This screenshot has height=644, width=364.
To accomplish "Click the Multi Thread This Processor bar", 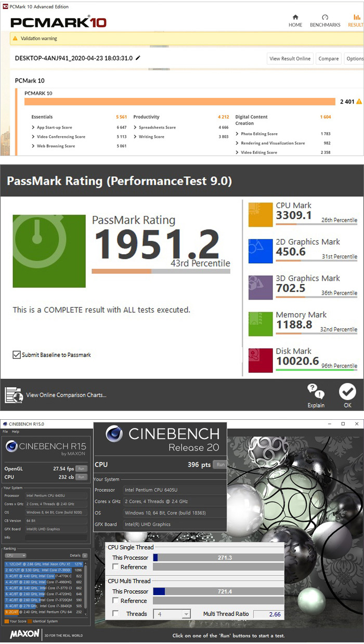I will click(x=218, y=591).
